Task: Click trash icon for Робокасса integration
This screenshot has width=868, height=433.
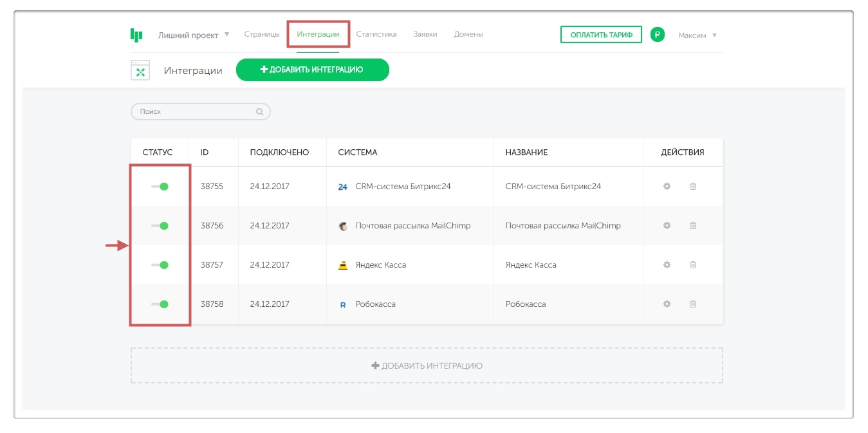Action: (693, 304)
